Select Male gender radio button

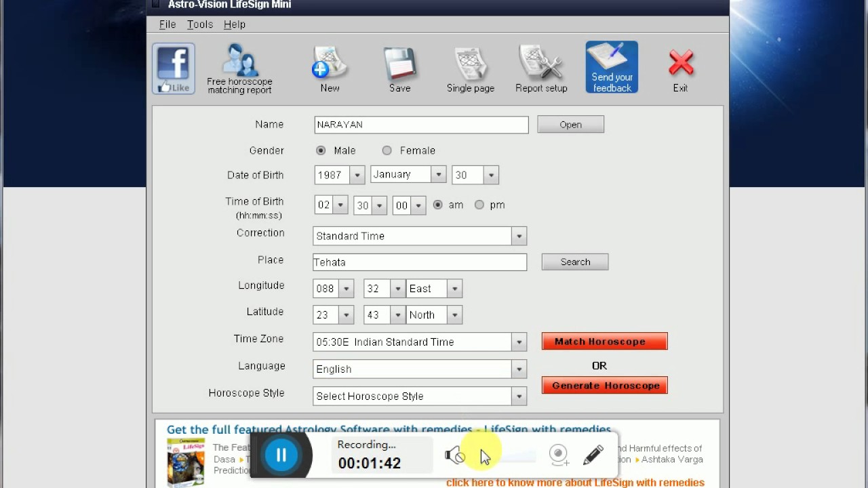(321, 150)
